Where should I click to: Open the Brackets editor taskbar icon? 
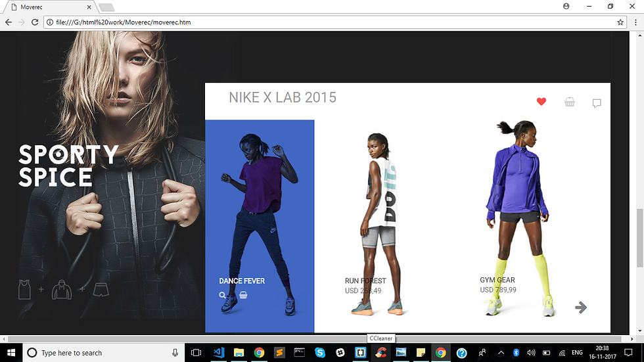[360, 353]
